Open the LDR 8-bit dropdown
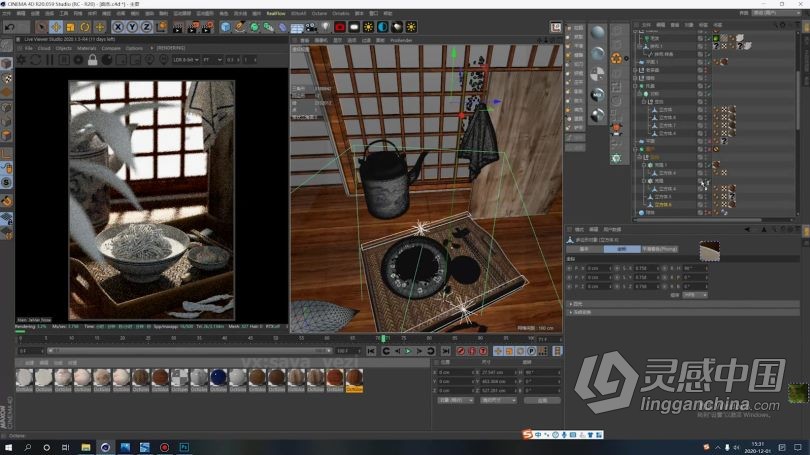Screen dimensions: 810x455 [186, 60]
